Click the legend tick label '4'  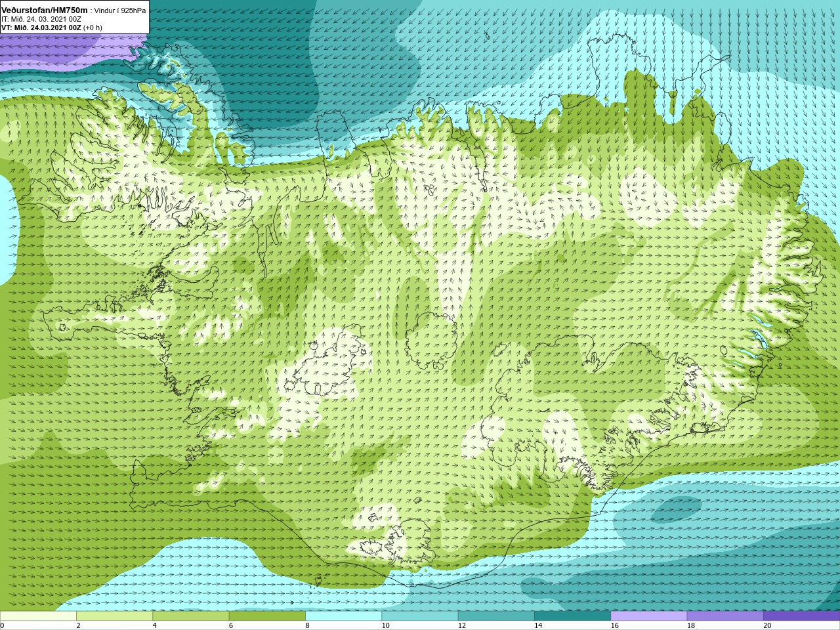point(154,625)
